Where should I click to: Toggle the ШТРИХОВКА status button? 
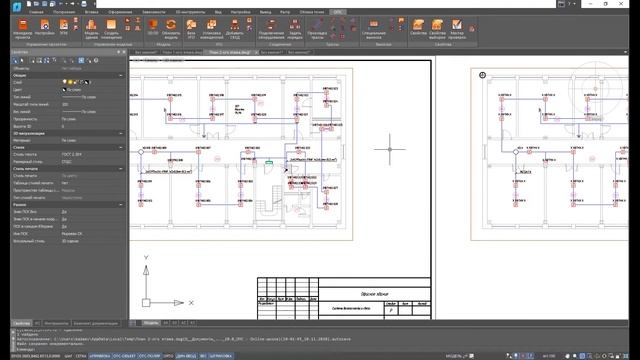coord(221,356)
